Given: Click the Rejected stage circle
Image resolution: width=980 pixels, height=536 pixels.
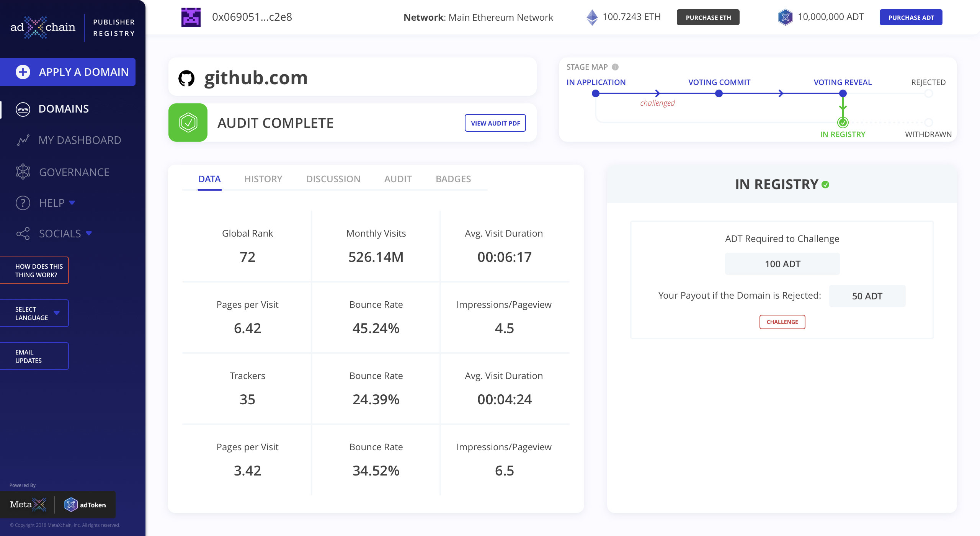Looking at the screenshot, I should point(928,93).
